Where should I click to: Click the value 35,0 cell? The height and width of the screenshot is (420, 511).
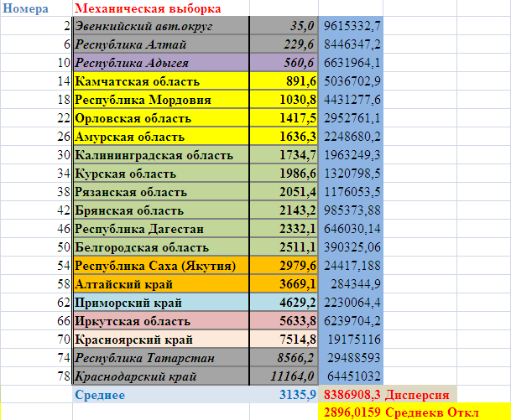point(284,25)
